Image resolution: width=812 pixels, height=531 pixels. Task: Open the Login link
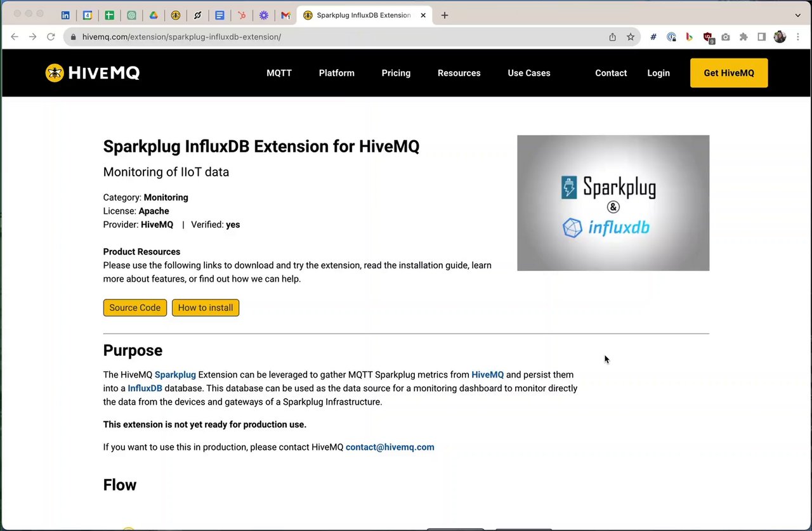coord(658,73)
